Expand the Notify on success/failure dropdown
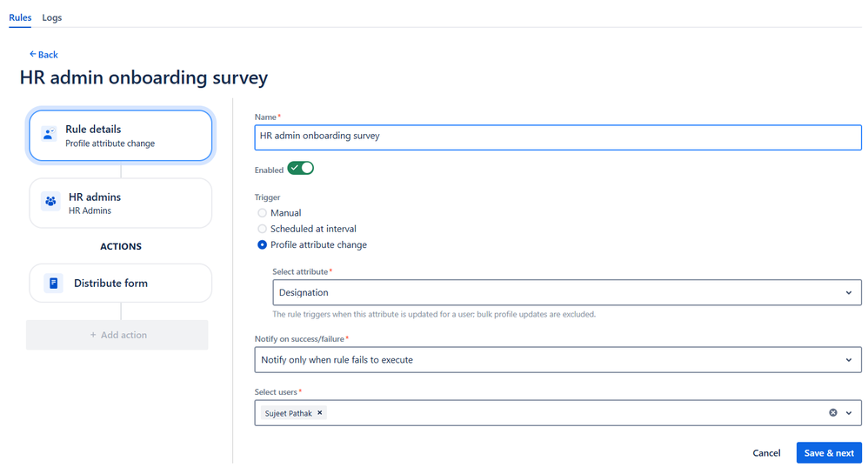The width and height of the screenshot is (868, 474). (558, 359)
